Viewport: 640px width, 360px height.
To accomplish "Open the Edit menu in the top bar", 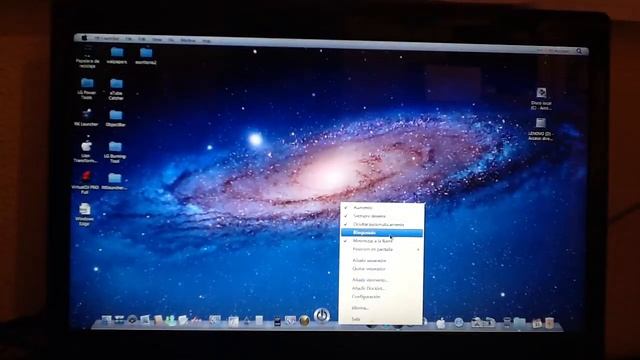I will tap(142, 39).
